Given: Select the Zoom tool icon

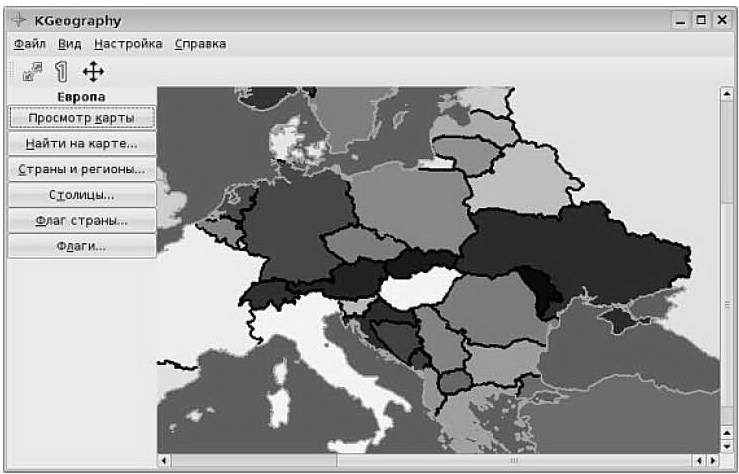Looking at the screenshot, I should (32, 72).
